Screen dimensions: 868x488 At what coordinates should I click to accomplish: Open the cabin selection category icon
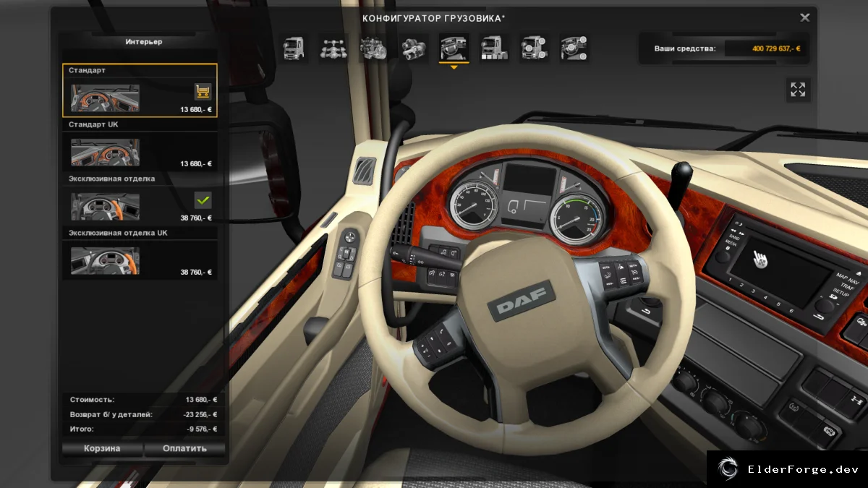pyautogui.click(x=294, y=48)
